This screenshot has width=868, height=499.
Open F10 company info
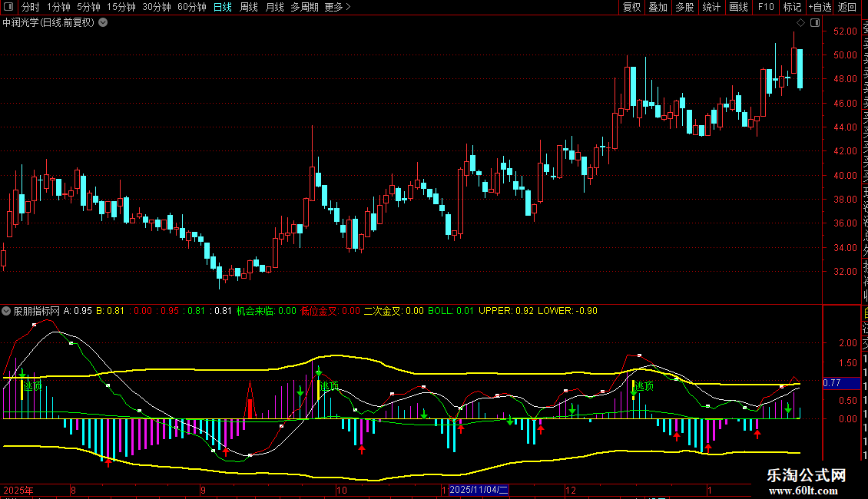(766, 7)
